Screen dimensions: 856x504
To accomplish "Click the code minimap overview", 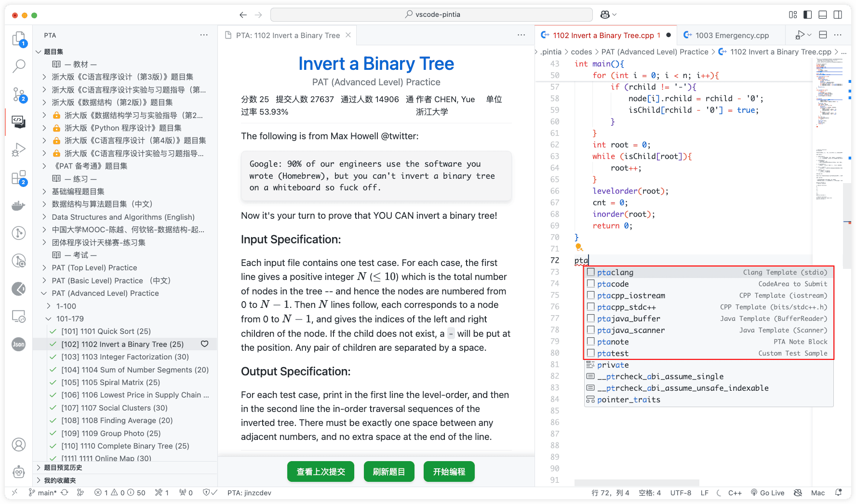I will [829, 130].
